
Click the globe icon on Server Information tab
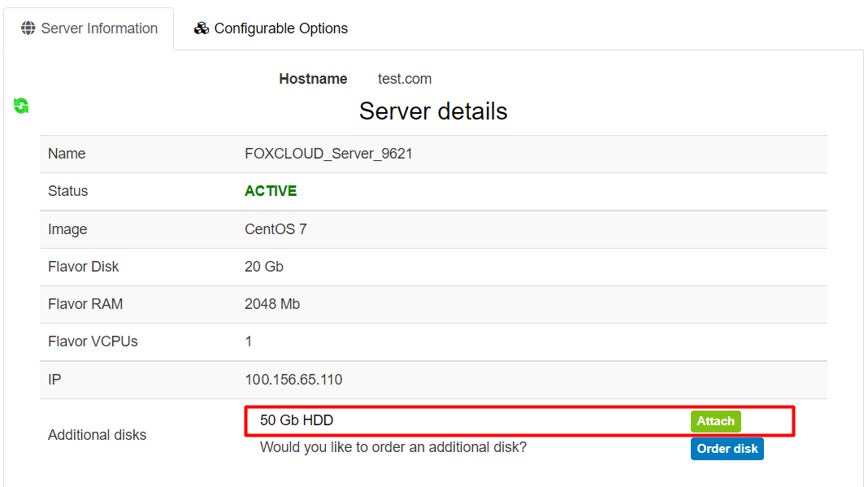coord(28,28)
